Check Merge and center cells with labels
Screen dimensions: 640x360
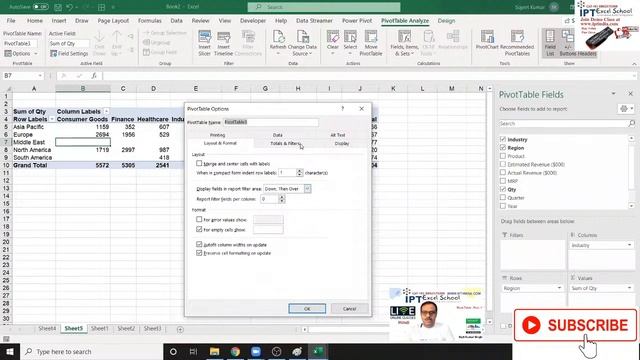[199, 163]
